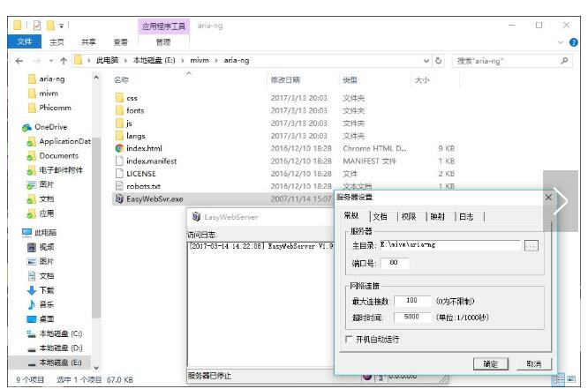Click the up-arrow navigation icon
This screenshot has width=588, height=389.
(x=62, y=61)
